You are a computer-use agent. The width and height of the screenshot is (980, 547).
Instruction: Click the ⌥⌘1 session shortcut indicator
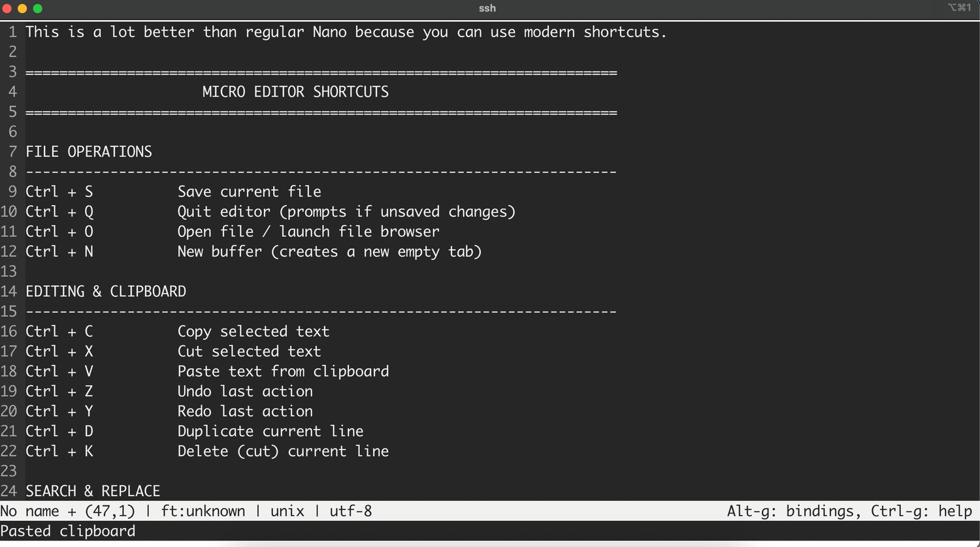pos(959,8)
